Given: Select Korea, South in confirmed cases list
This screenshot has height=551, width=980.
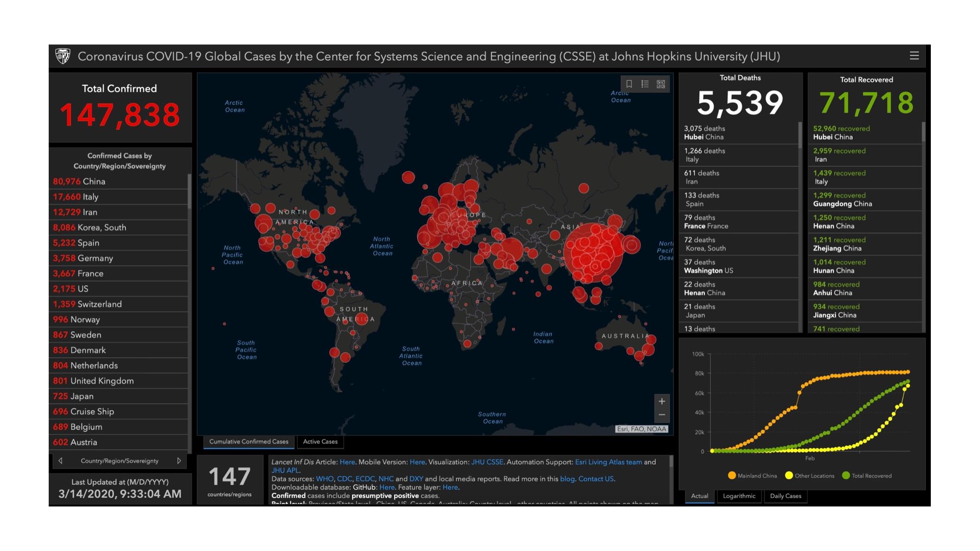Looking at the screenshot, I should coord(102,228).
